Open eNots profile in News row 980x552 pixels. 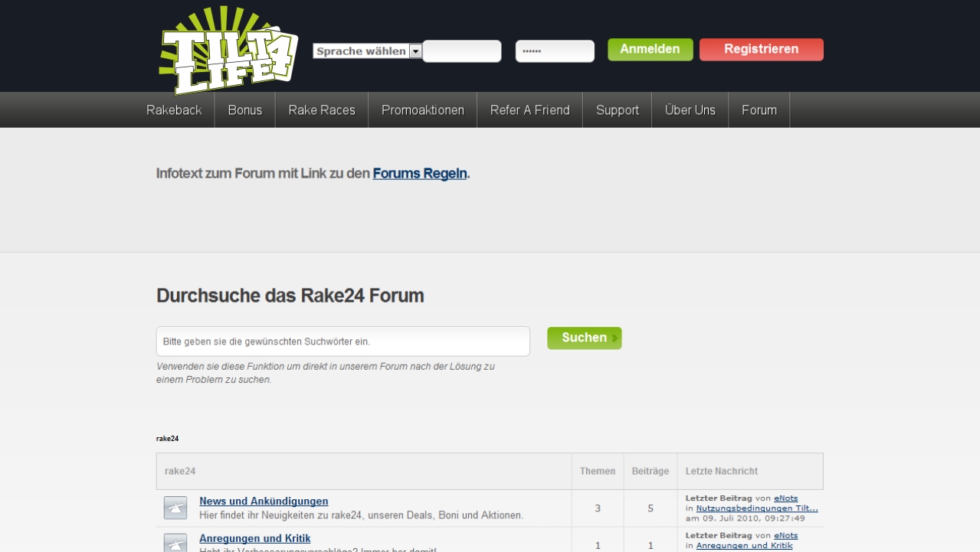785,498
